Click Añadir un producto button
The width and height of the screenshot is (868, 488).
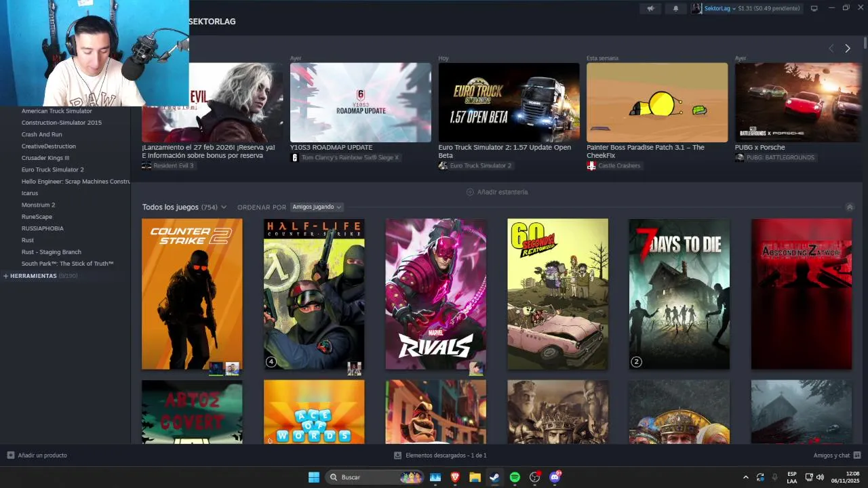click(x=37, y=455)
